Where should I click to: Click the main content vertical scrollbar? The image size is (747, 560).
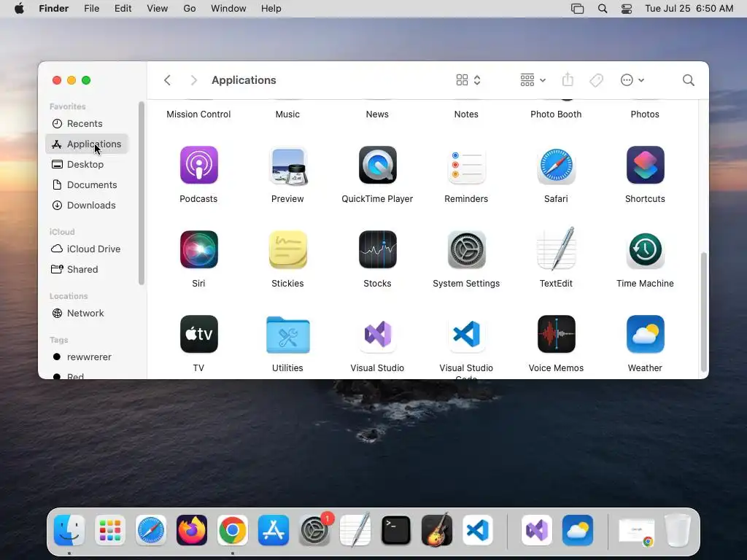(x=704, y=312)
